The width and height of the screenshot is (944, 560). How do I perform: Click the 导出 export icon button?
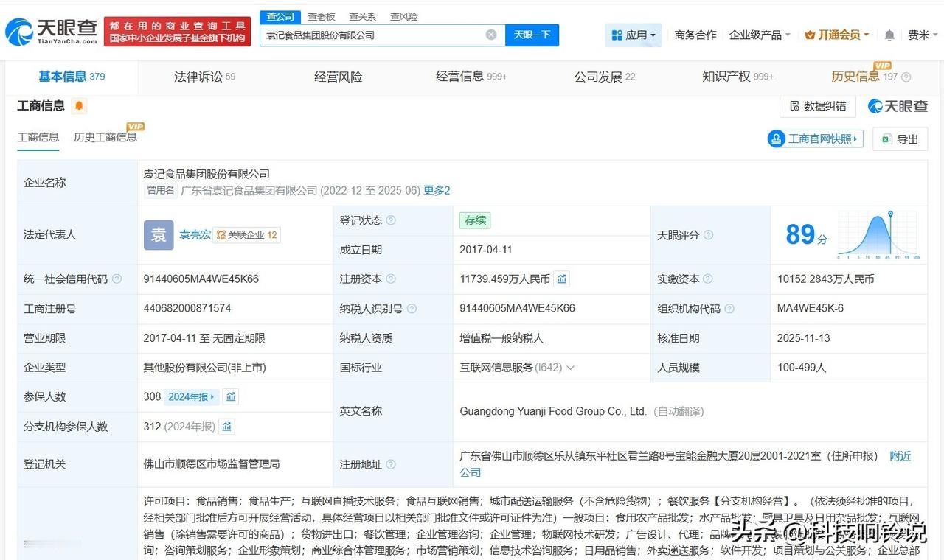click(900, 139)
